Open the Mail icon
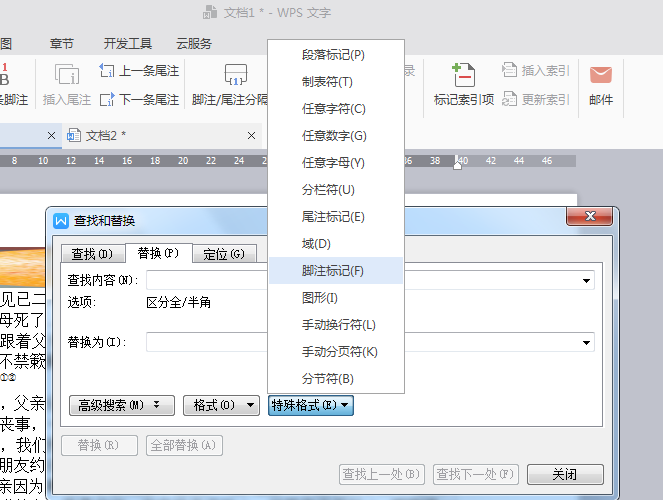 click(x=601, y=75)
